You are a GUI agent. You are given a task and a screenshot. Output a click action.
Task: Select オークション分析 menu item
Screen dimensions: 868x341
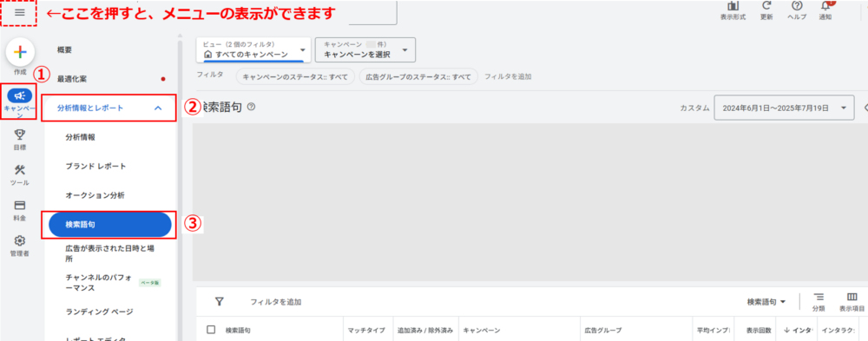coord(95,195)
